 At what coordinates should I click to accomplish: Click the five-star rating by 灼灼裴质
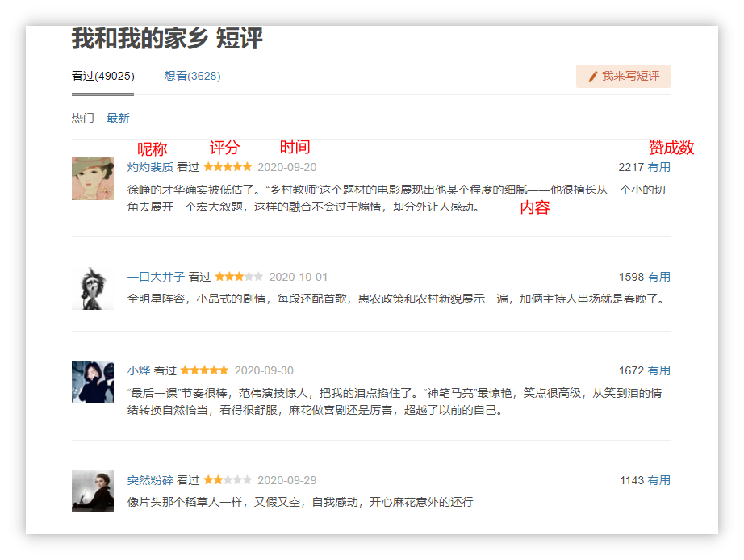[x=228, y=167]
